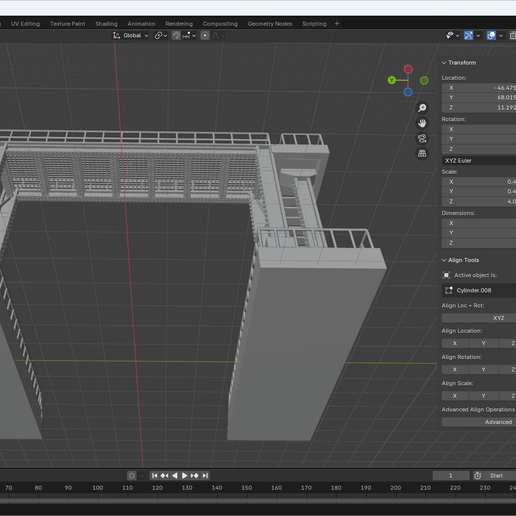Click the Cylinder.008 active object field

click(479, 290)
